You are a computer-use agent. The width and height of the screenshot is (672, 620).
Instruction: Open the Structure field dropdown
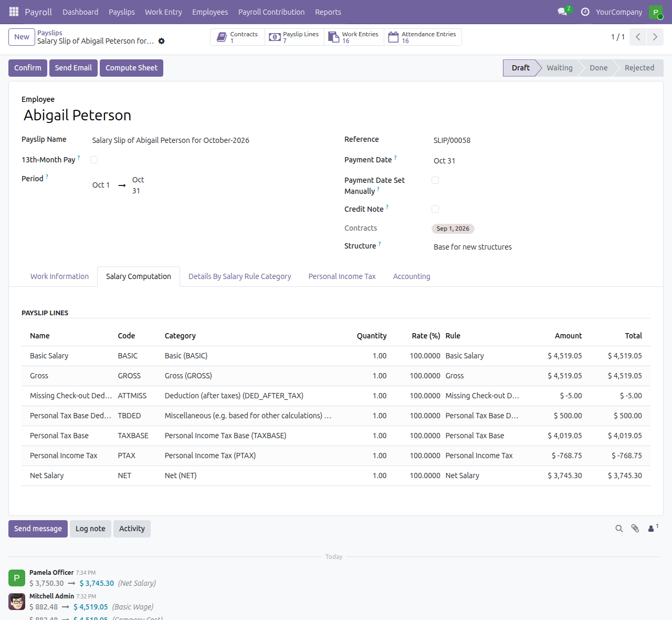(x=541, y=247)
